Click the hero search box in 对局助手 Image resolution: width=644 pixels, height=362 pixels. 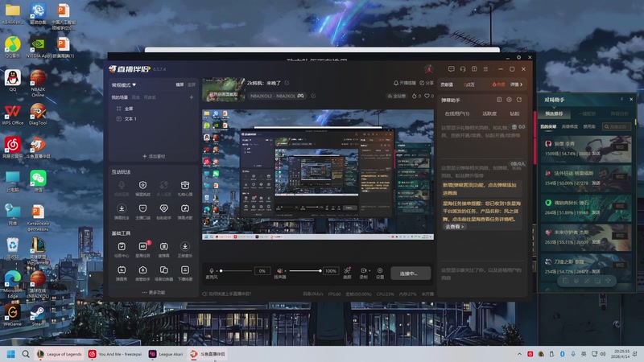(616, 127)
